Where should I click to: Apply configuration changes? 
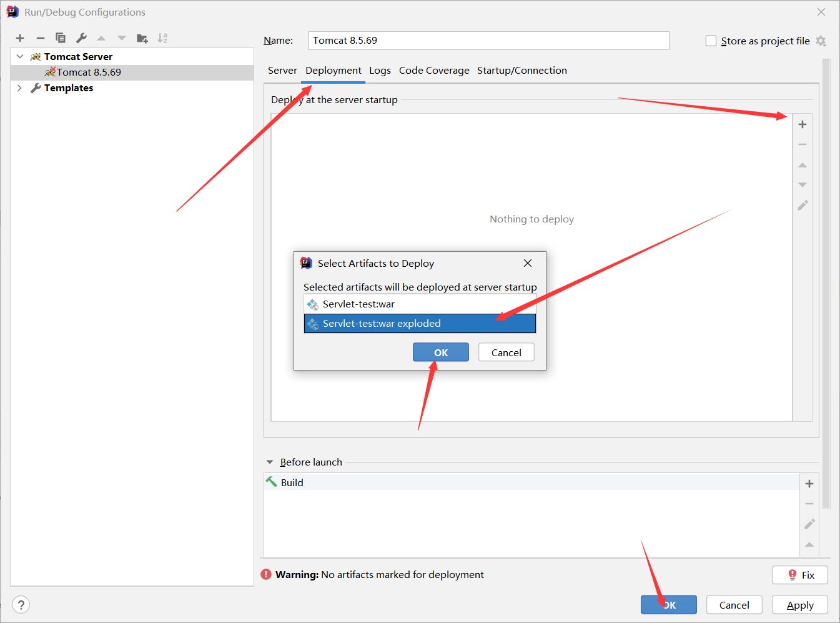[800, 605]
